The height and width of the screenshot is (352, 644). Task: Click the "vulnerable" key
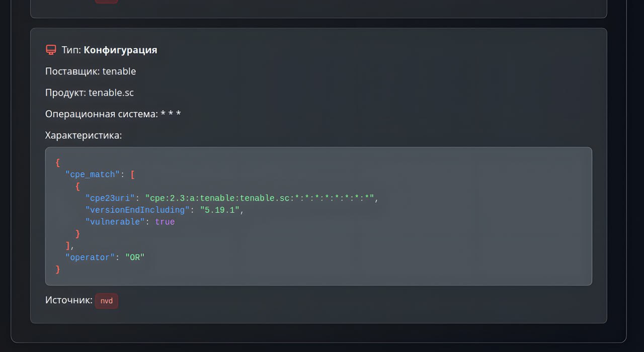point(115,222)
